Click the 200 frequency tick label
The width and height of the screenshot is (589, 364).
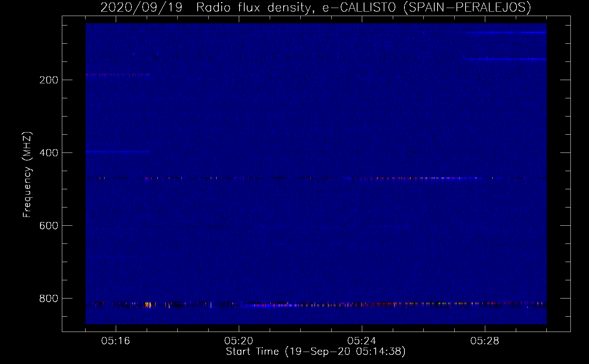49,80
